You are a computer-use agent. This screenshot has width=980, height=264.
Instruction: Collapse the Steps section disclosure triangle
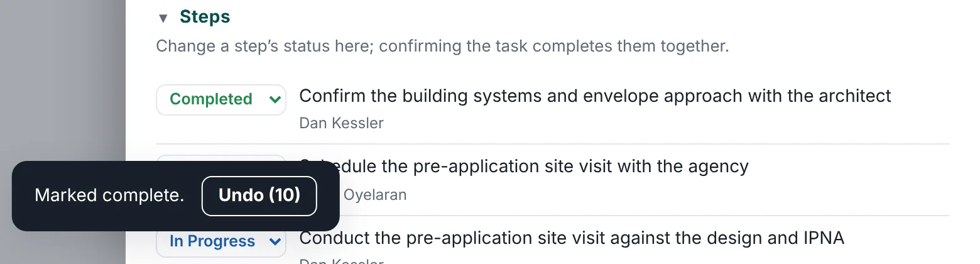(163, 18)
